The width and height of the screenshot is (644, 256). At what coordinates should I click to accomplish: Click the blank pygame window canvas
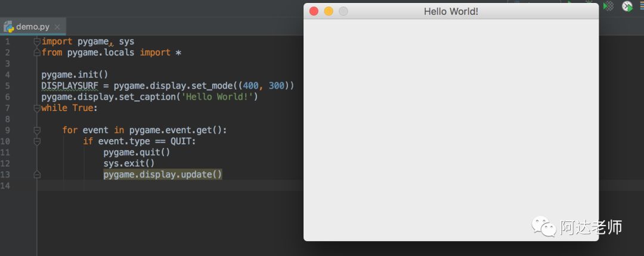[x=451, y=130]
